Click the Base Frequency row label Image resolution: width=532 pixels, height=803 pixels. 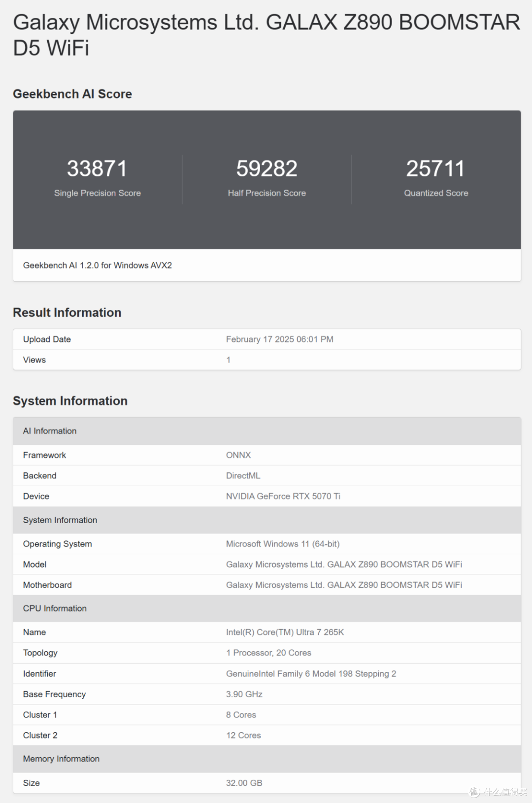click(x=54, y=695)
